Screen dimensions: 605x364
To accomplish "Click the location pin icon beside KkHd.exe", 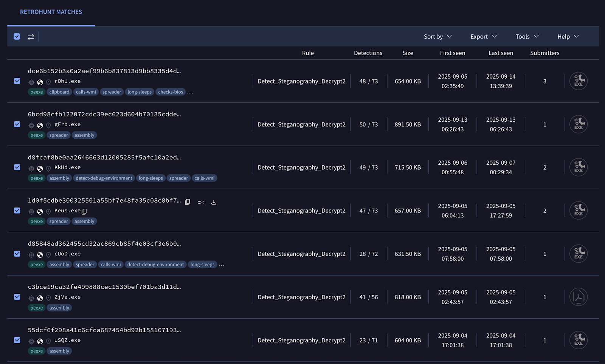I will point(48,168).
